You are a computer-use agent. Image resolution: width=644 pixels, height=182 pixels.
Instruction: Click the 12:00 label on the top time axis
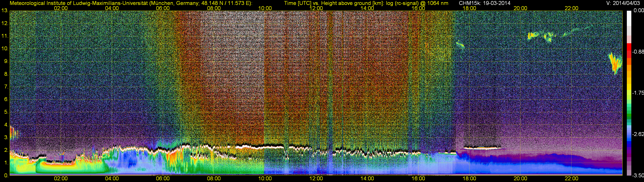tap(316, 8)
